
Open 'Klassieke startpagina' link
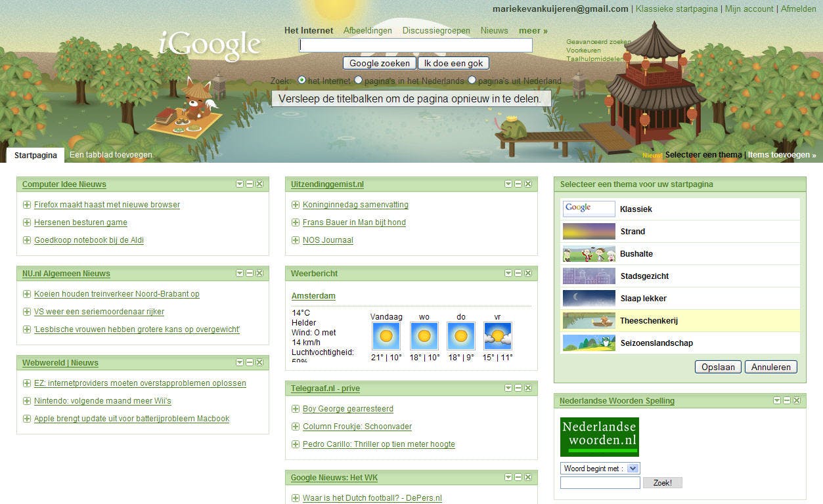(x=677, y=9)
